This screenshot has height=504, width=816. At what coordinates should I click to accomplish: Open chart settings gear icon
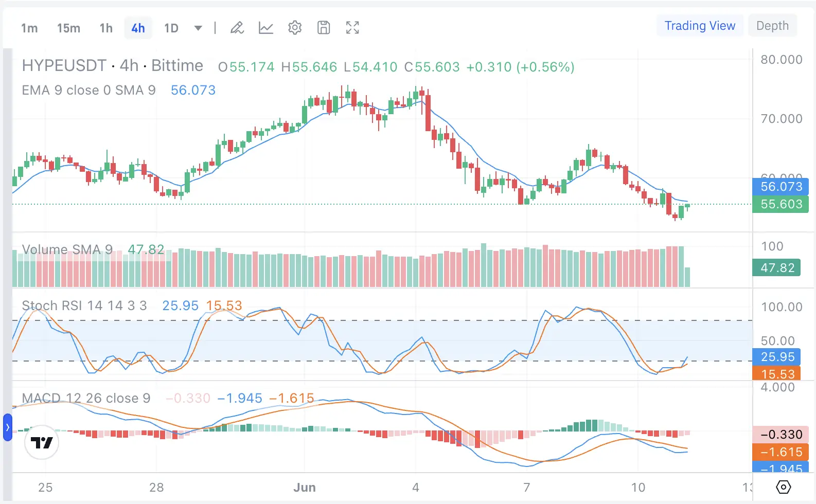pyautogui.click(x=295, y=28)
